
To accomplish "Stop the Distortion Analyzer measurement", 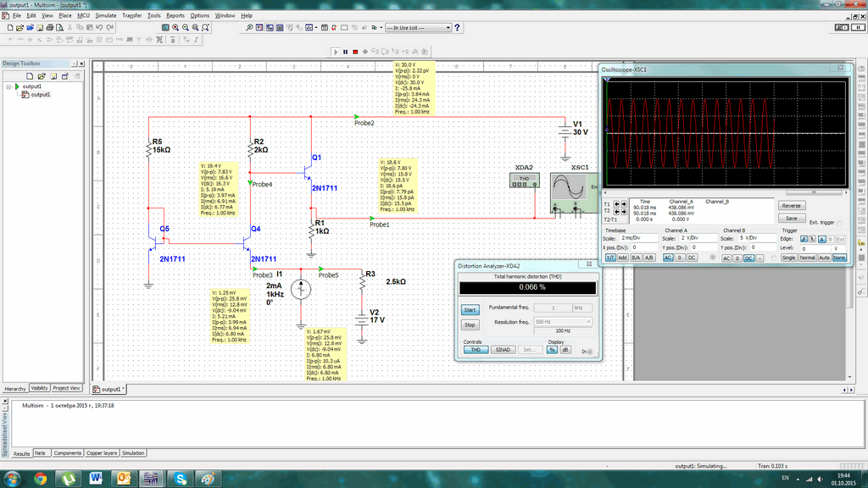I will (x=470, y=324).
